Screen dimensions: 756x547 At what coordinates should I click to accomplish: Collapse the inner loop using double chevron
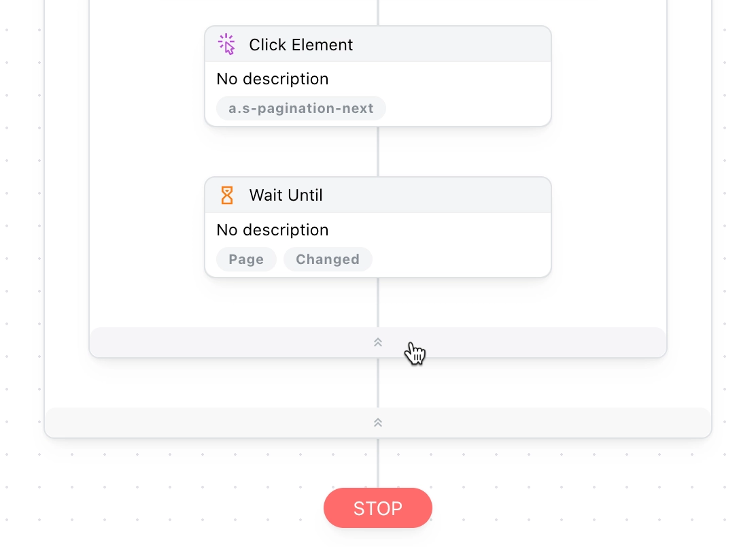pos(378,342)
